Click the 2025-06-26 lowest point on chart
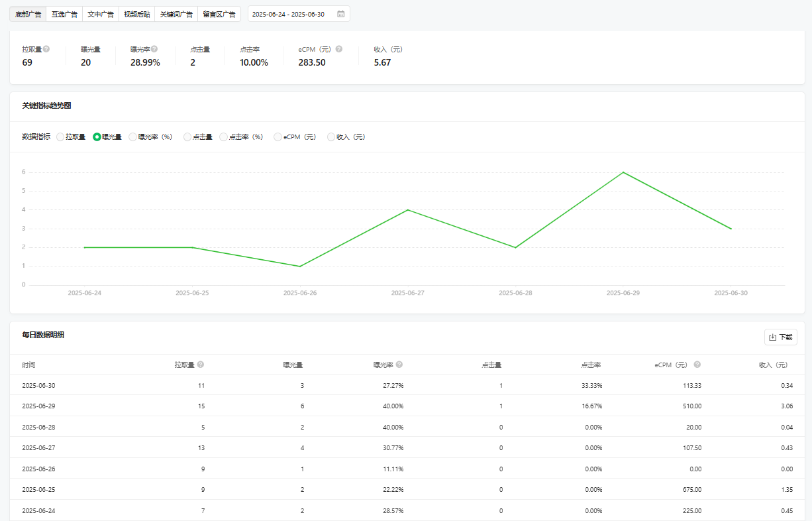Screen dimensions: 812x521 click(300, 266)
